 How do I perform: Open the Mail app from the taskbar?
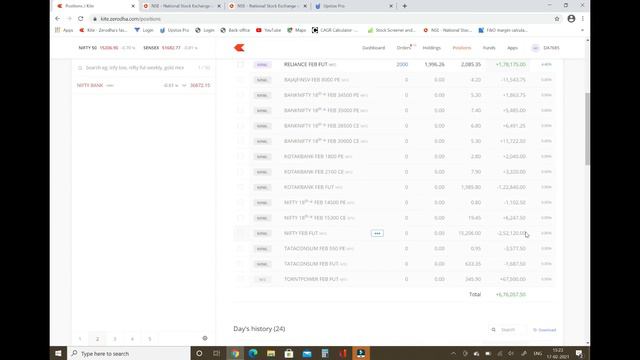307,353
